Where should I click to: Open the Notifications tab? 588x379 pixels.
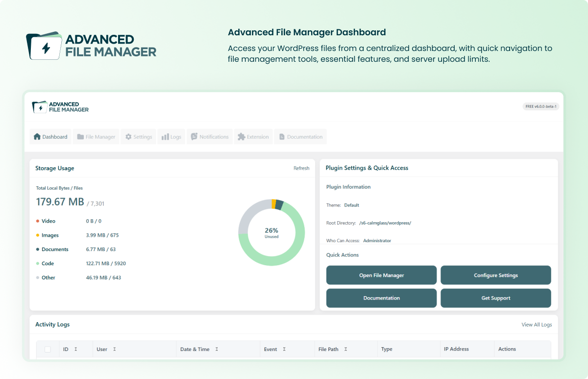tap(210, 137)
